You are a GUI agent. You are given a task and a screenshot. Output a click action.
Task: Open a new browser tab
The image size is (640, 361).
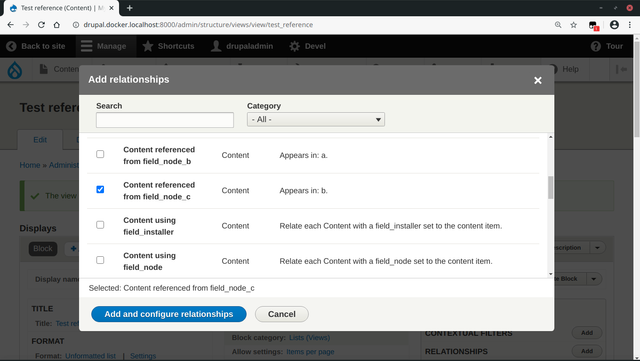[129, 8]
